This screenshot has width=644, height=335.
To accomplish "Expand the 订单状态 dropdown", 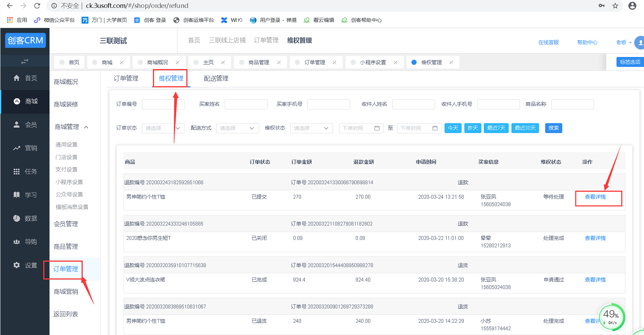I will pyautogui.click(x=163, y=128).
